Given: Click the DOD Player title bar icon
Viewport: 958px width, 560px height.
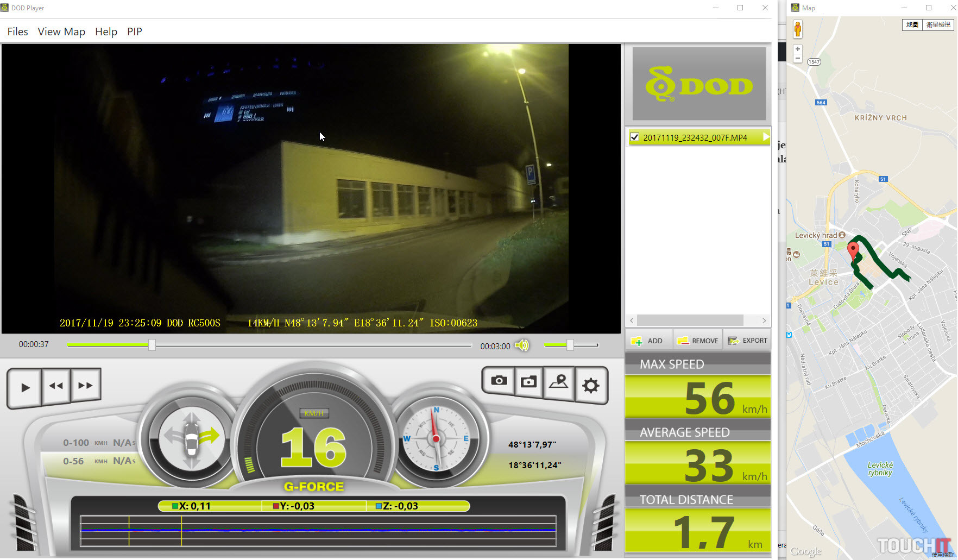Looking at the screenshot, I should 5,8.
